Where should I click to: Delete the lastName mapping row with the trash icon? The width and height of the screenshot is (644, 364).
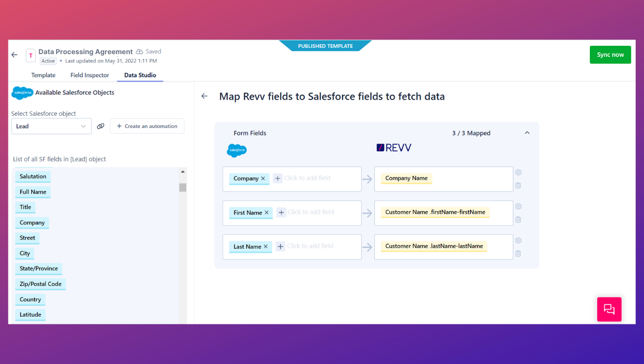coord(518,254)
